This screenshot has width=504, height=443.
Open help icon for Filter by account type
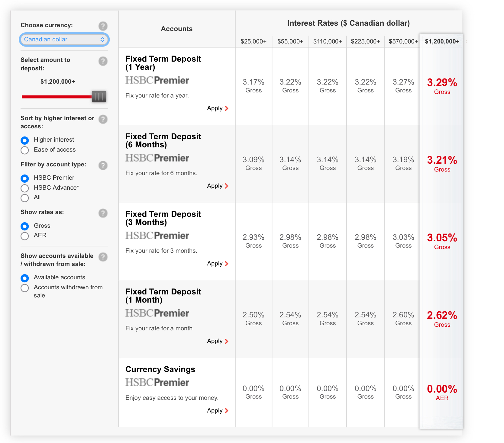pos(103,165)
